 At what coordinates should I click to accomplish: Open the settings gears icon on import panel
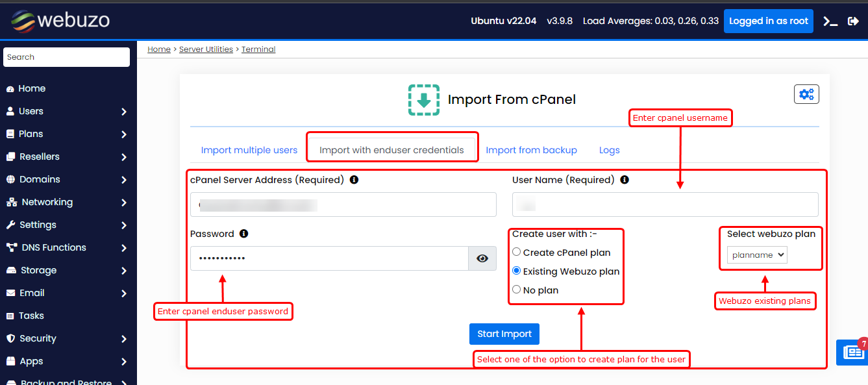click(x=806, y=94)
